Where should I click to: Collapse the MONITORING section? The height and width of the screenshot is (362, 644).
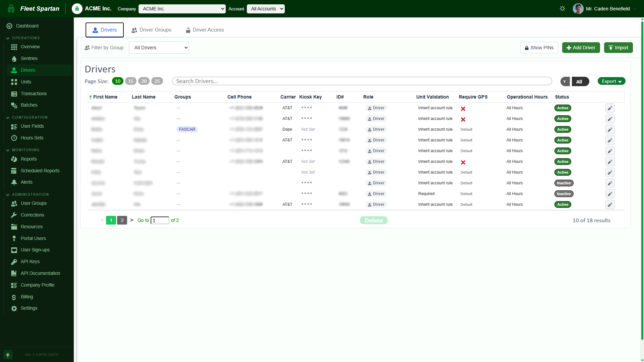point(23,150)
